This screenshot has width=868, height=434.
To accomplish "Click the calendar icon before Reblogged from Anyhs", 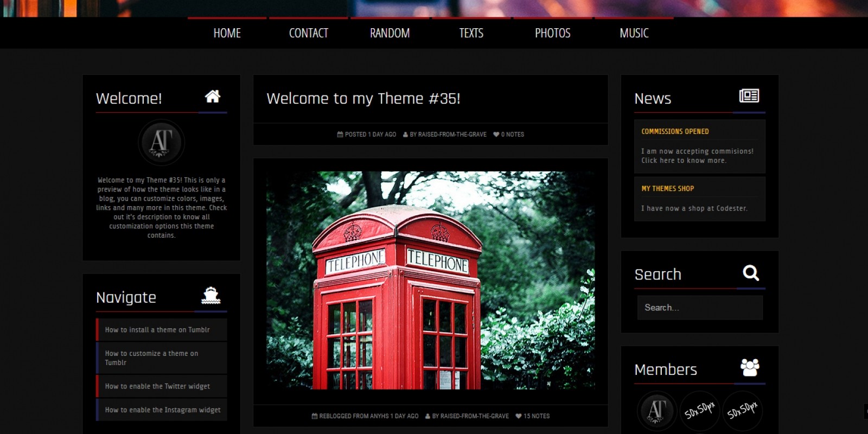I will tap(315, 416).
